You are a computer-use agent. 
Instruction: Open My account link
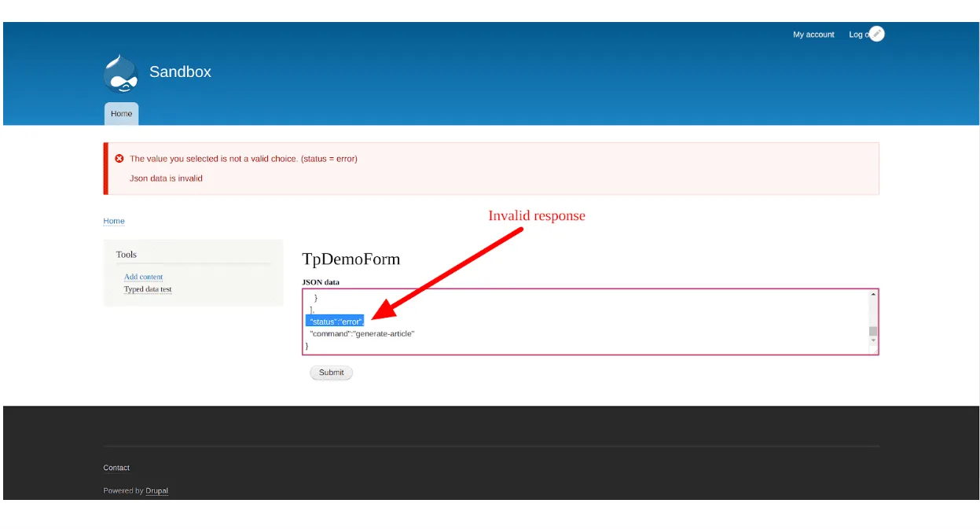click(x=813, y=35)
